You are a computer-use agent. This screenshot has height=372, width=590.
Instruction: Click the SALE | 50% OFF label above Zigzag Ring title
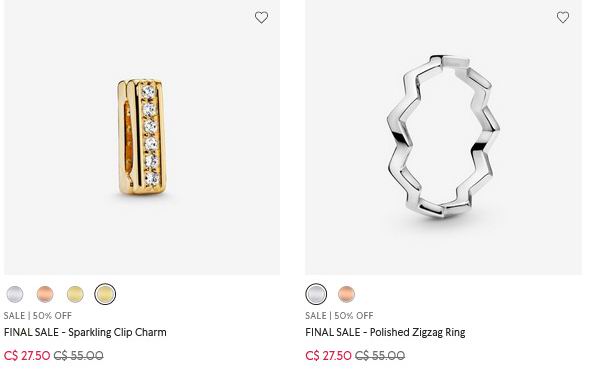[x=339, y=316]
